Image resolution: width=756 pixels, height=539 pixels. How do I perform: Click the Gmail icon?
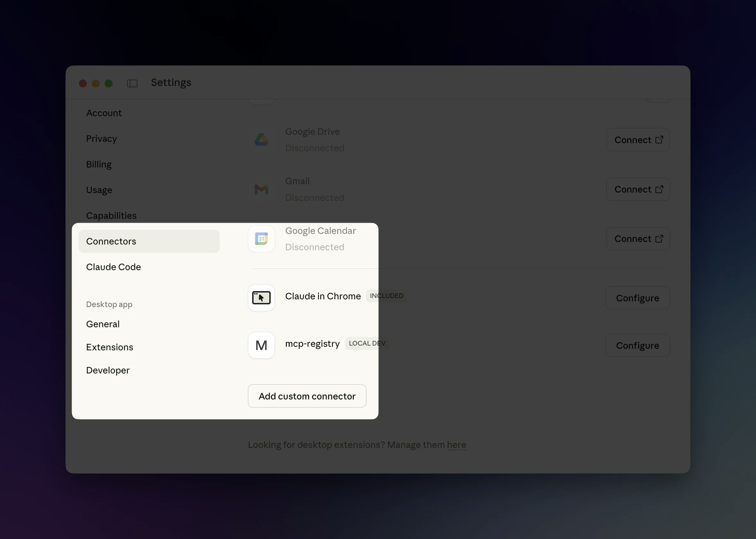(261, 189)
